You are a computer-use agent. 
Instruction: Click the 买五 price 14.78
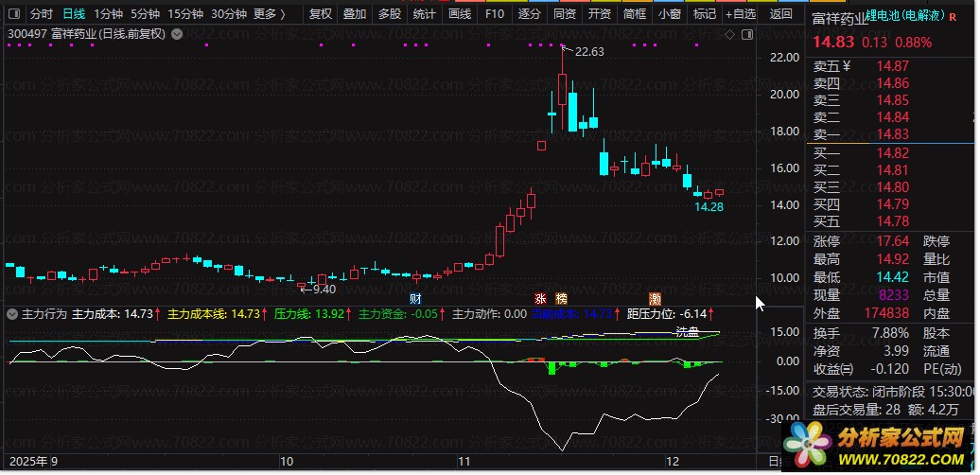[x=893, y=221]
